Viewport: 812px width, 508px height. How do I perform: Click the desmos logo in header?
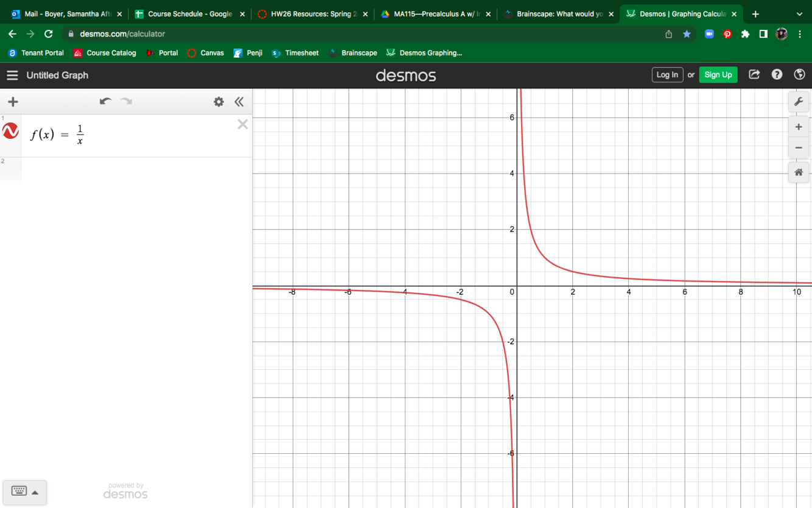406,76
